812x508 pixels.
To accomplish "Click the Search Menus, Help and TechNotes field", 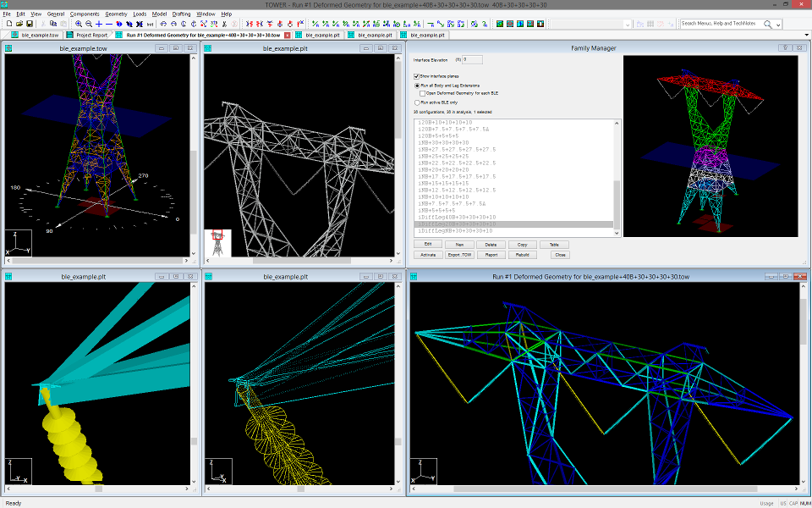I will (x=721, y=24).
